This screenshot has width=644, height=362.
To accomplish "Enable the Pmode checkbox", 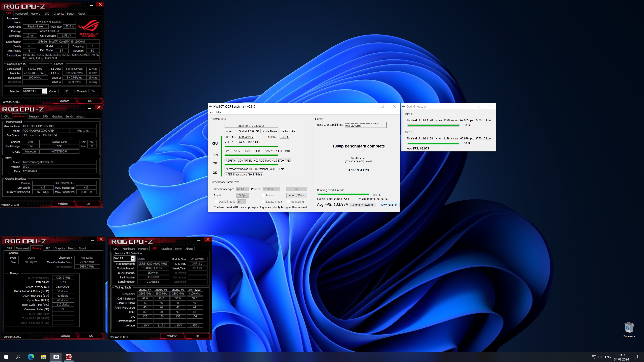I will pyautogui.click(x=264, y=195).
